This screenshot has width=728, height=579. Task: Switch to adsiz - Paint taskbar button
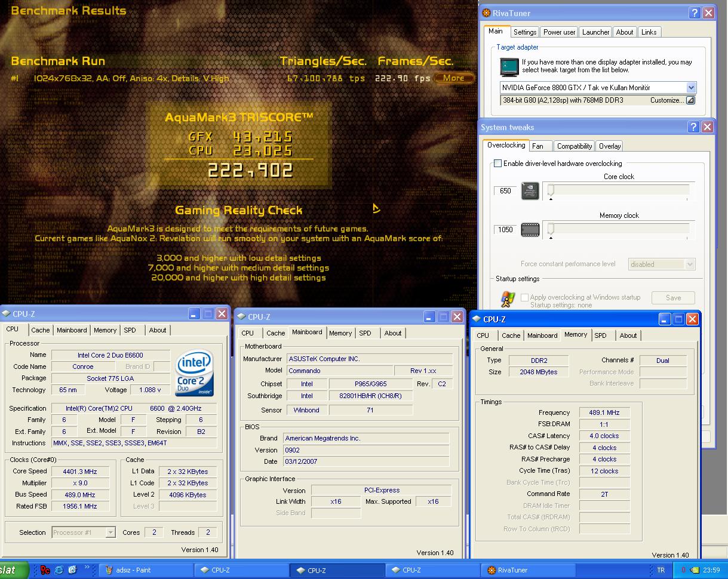(146, 570)
